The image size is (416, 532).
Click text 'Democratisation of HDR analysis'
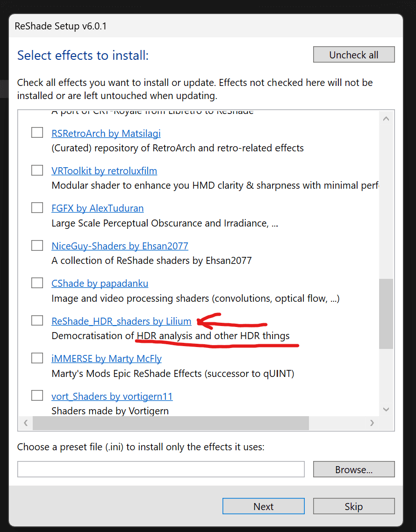point(122,336)
